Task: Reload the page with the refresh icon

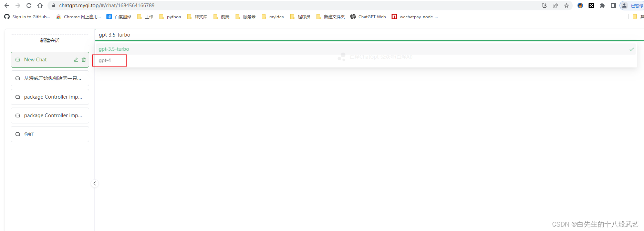Action: click(29, 6)
